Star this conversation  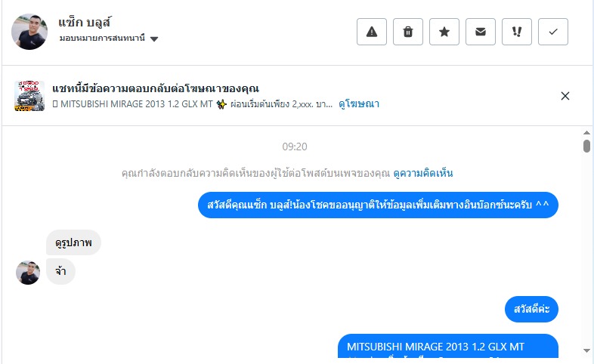[444, 32]
